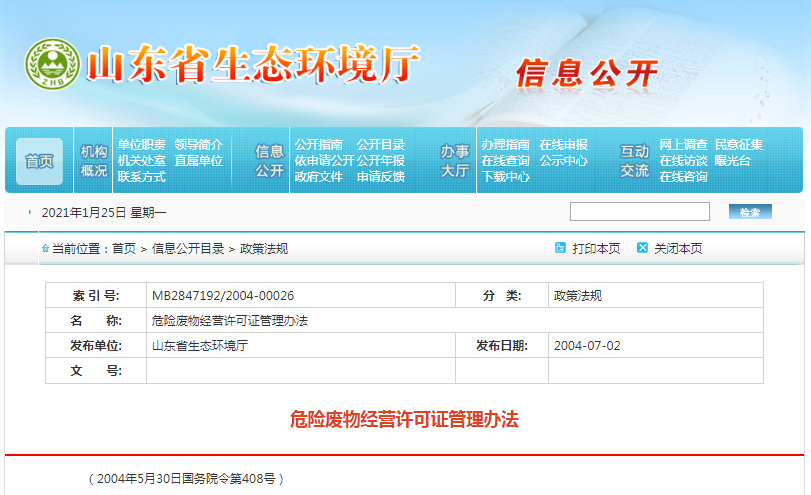Click the print page icon
Viewport: 811px width, 495px height.
coord(560,248)
